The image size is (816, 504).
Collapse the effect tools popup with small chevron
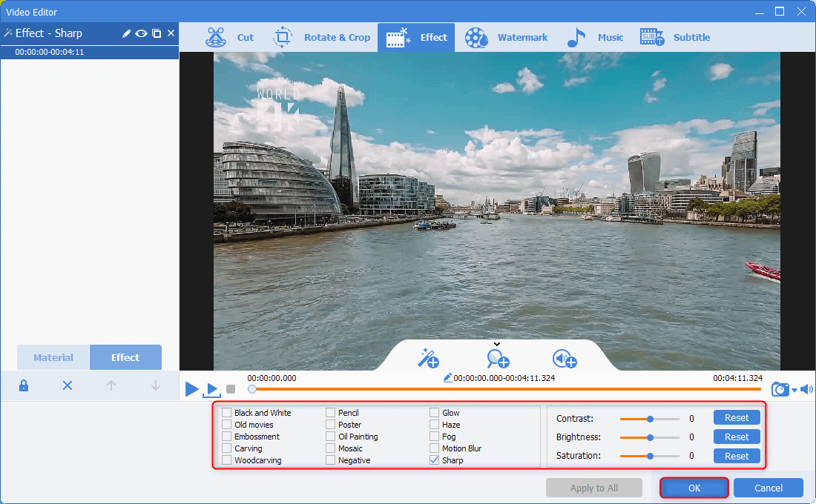click(x=497, y=344)
